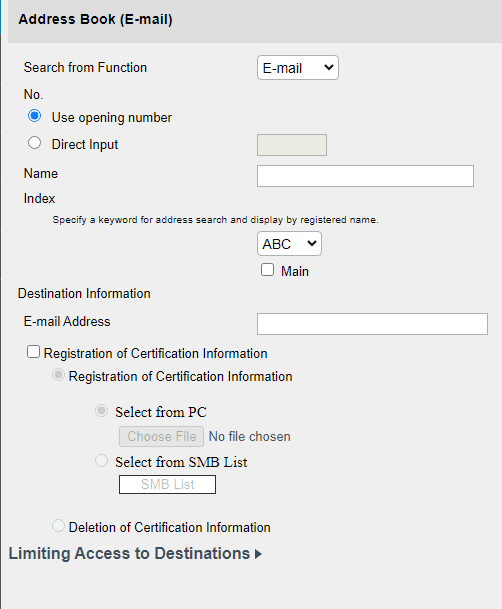Select the Direct Input radio button

35,143
